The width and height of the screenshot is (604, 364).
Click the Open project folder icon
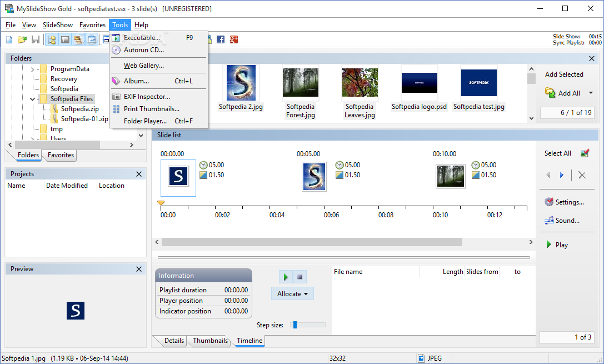(x=22, y=39)
